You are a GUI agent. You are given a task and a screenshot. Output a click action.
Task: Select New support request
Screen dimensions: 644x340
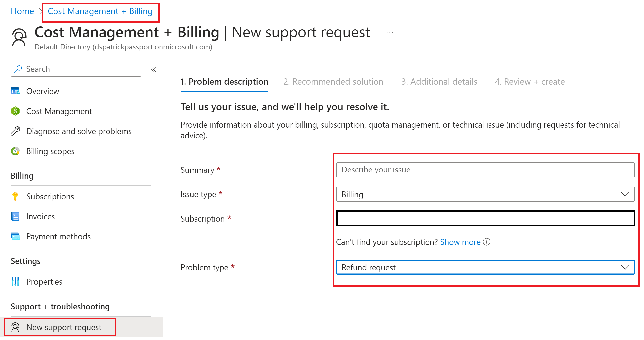click(64, 327)
